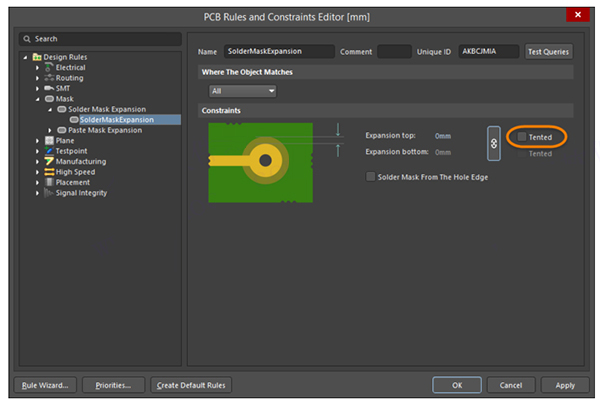This screenshot has width=600, height=405.
Task: Expand the Paste Mask Expansion node
Action: tap(50, 131)
